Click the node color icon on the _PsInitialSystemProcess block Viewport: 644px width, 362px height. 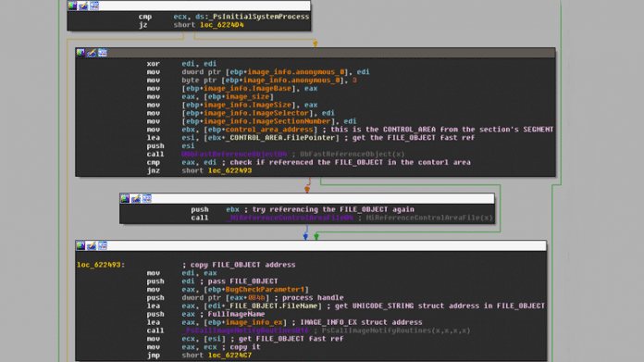[72, 6]
